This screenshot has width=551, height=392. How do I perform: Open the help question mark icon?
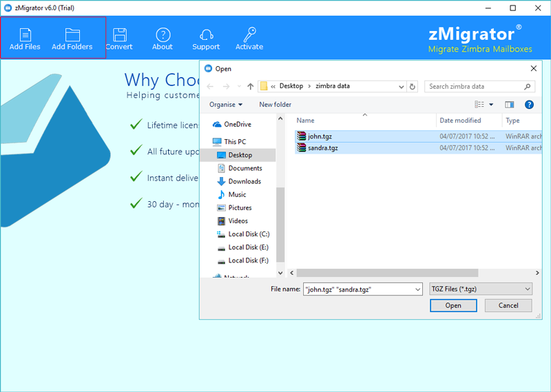tap(529, 105)
